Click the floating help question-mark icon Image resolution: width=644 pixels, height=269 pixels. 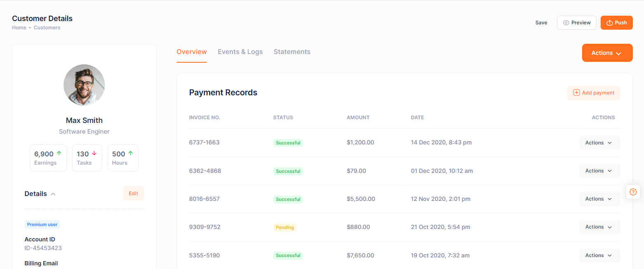633,192
